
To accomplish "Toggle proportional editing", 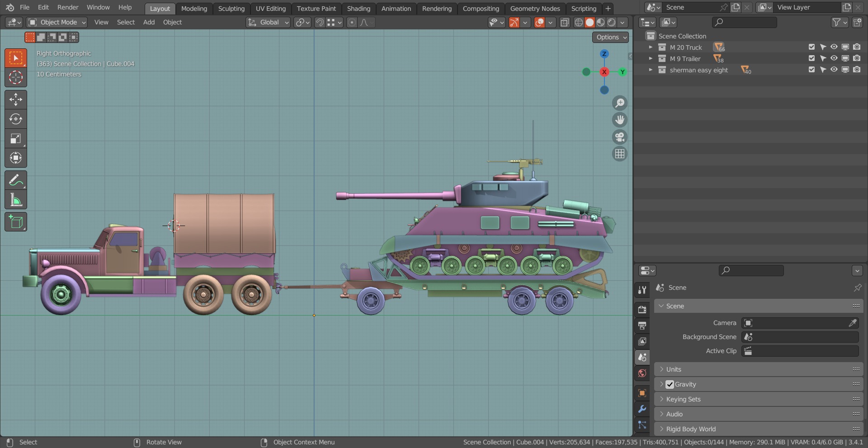I will tap(352, 22).
